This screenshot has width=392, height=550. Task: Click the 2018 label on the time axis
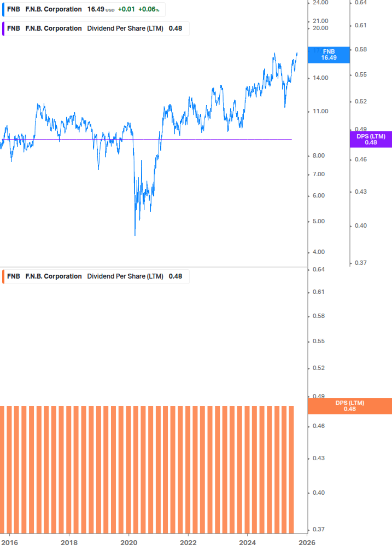(x=69, y=543)
